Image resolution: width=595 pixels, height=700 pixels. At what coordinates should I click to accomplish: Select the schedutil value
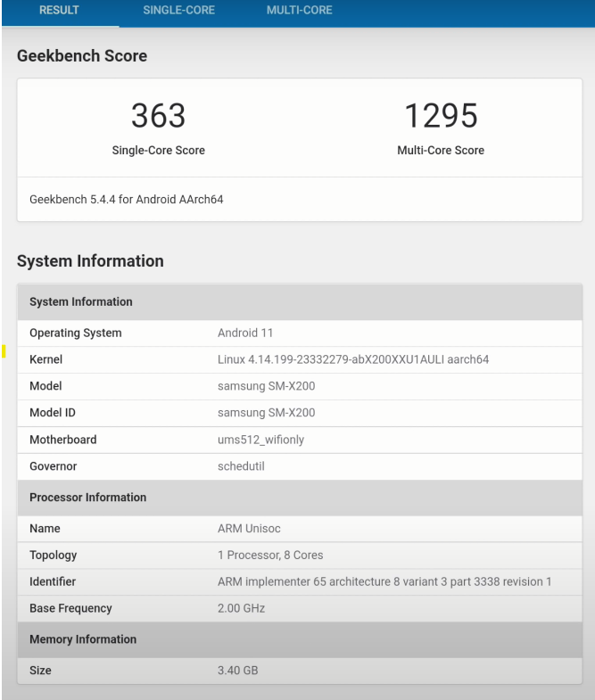(241, 466)
